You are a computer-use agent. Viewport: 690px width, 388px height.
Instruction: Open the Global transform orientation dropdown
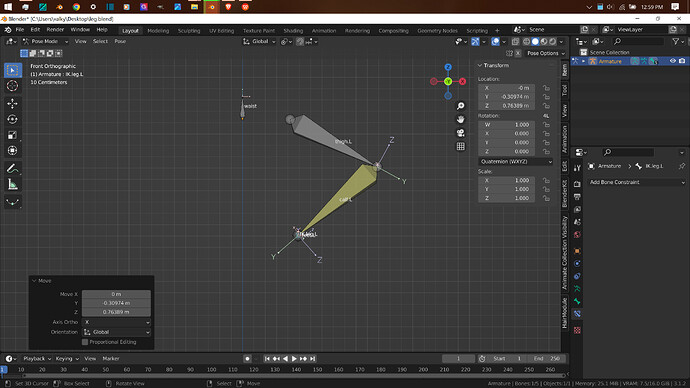pyautogui.click(x=259, y=41)
